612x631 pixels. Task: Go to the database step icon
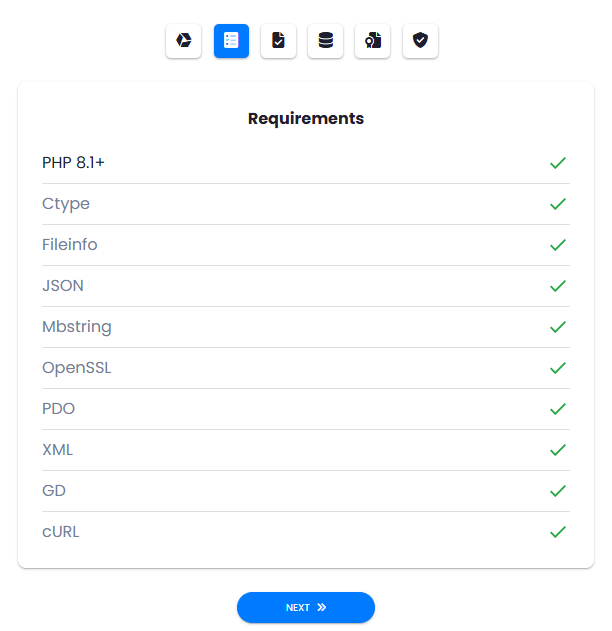point(326,41)
